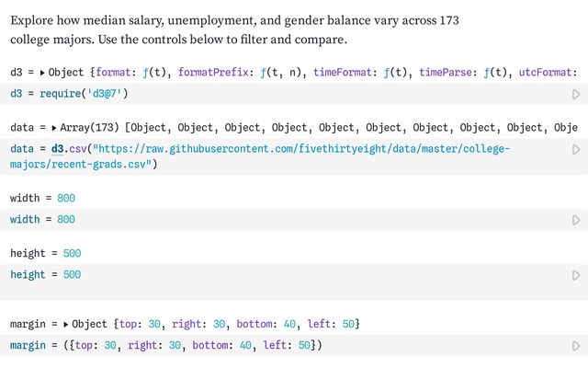This screenshot has width=588, height=368.
Task: Click the height output value 500
Action: 72,253
